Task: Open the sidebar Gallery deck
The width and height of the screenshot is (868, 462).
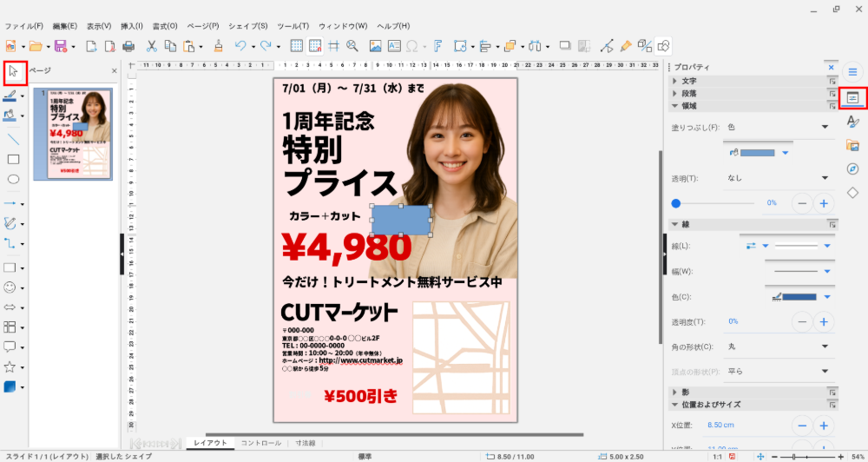Action: coord(852,145)
